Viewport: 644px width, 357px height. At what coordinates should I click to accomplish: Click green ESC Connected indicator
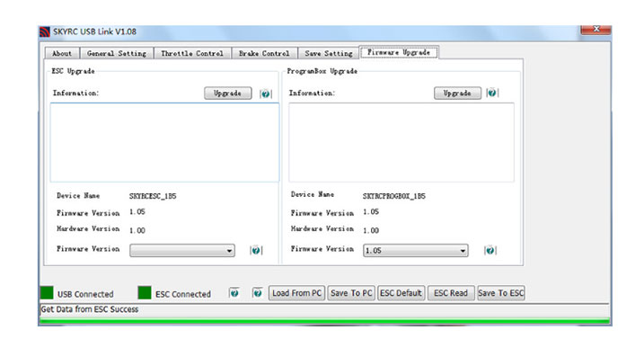point(145,292)
